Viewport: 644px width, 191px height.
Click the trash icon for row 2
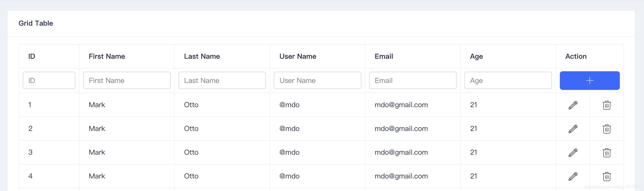pos(607,129)
